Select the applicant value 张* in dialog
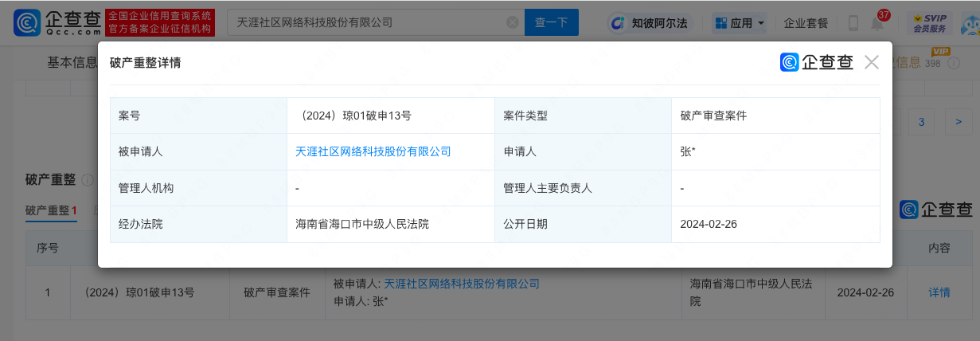Viewport: 980px width, 341px height. (688, 151)
